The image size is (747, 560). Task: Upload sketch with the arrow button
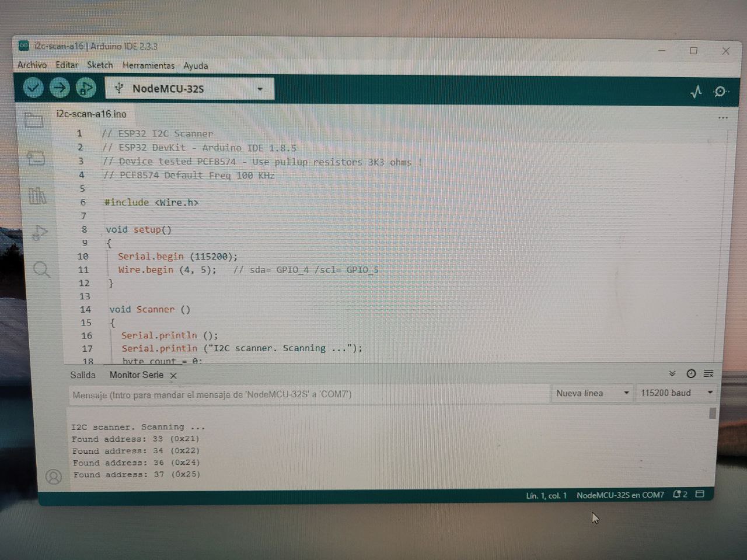click(x=59, y=88)
